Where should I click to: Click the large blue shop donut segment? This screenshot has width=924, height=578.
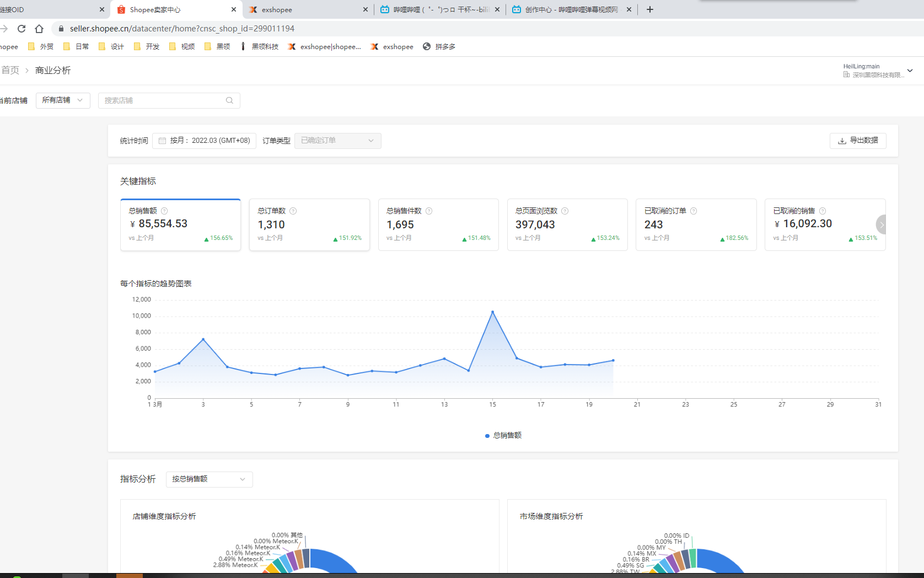click(334, 560)
